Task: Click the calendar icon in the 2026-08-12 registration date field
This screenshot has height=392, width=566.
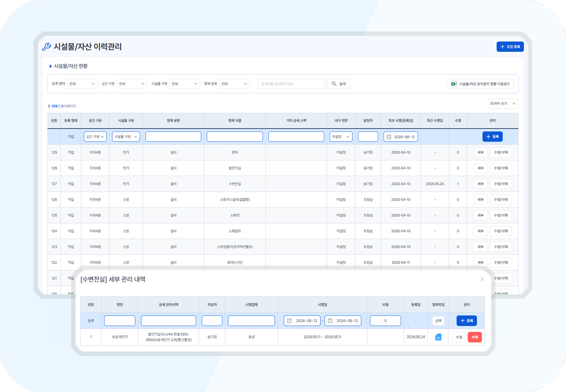Action: [x=389, y=137]
